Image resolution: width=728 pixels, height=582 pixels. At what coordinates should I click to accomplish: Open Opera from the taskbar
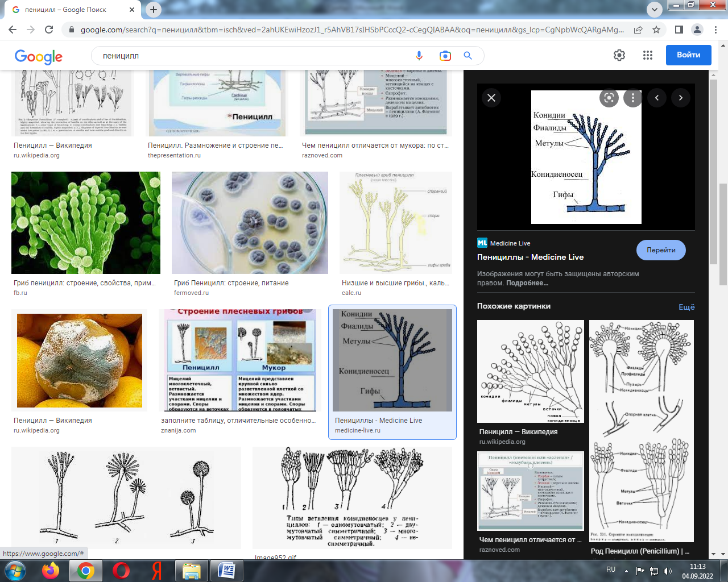pyautogui.click(x=121, y=570)
